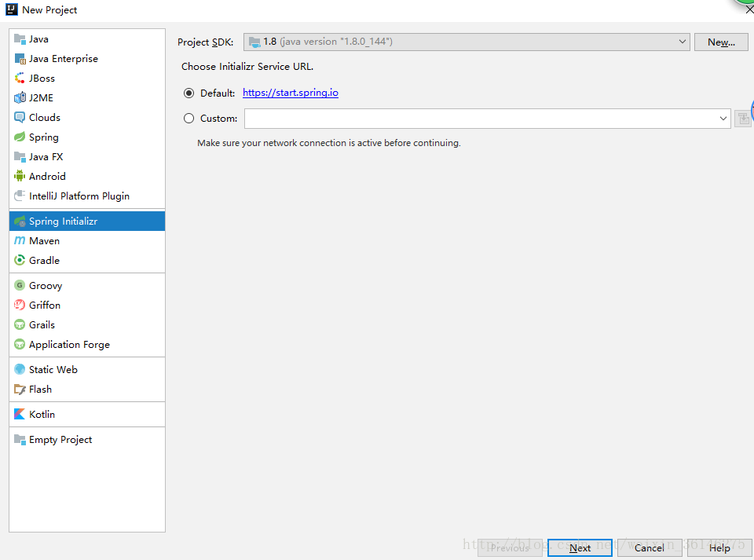The image size is (754, 560).
Task: Select Maven project type label
Action: (x=44, y=241)
